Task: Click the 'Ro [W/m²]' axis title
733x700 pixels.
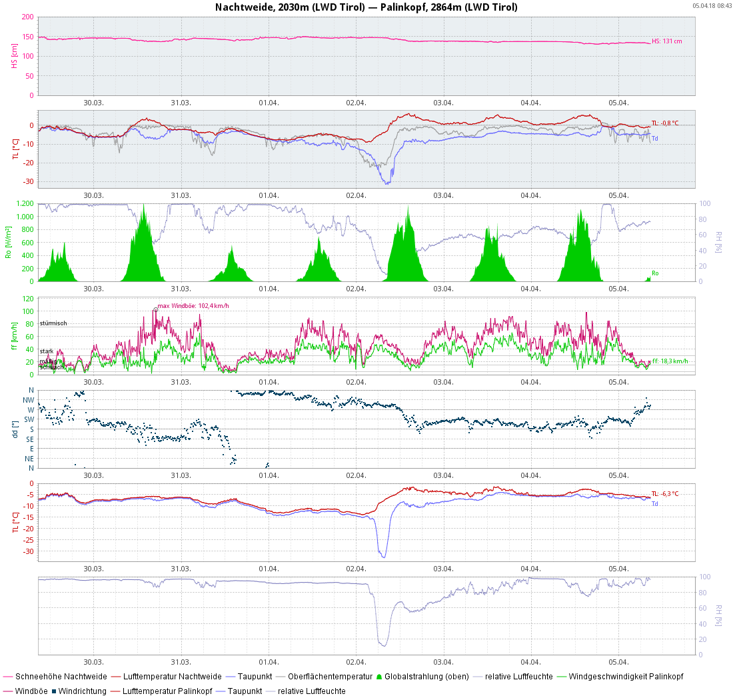Action: [x=9, y=242]
